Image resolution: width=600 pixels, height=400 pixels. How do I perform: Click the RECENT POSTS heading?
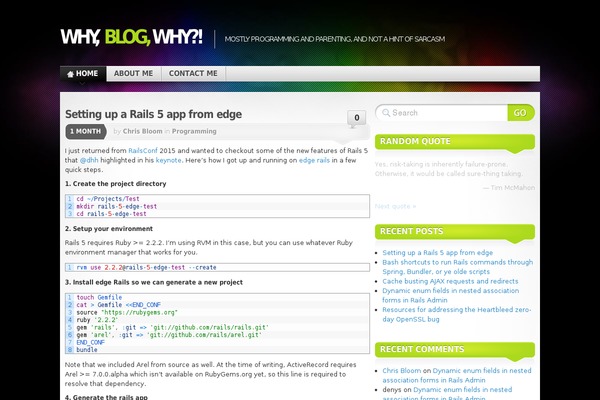411,231
